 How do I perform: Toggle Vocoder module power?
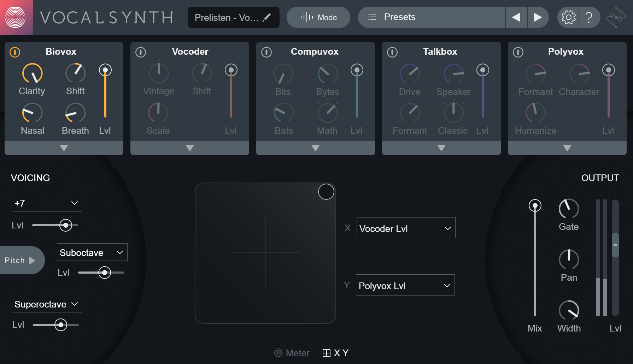[x=141, y=52]
